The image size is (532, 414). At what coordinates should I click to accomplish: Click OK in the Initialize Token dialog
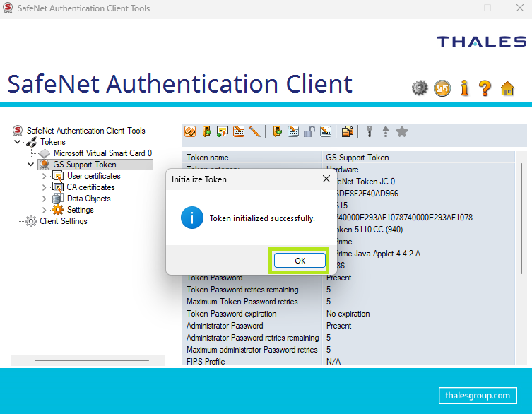point(300,261)
